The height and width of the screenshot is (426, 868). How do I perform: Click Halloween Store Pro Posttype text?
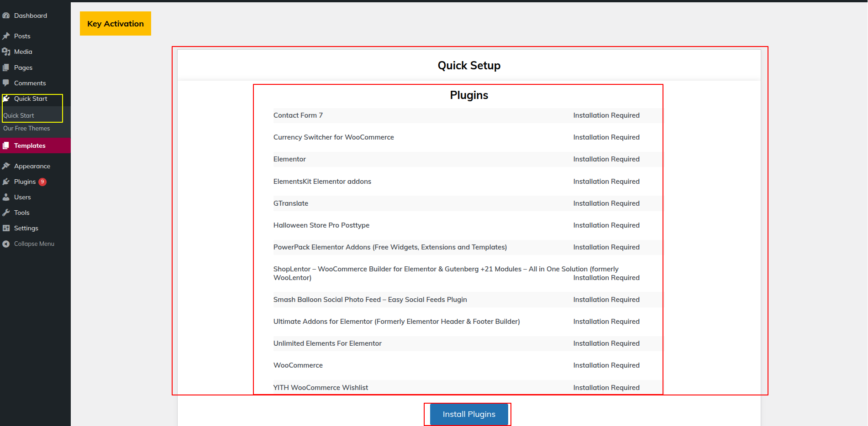pos(321,225)
